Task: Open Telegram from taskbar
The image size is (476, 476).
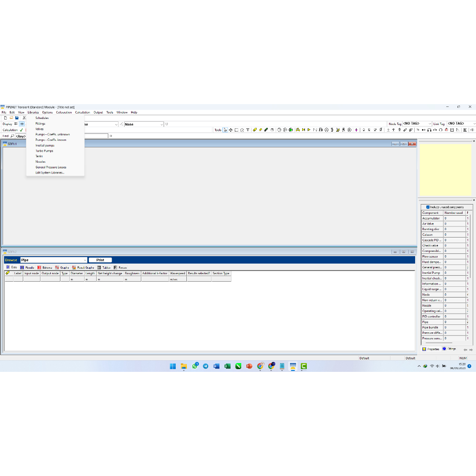Action: point(205,366)
